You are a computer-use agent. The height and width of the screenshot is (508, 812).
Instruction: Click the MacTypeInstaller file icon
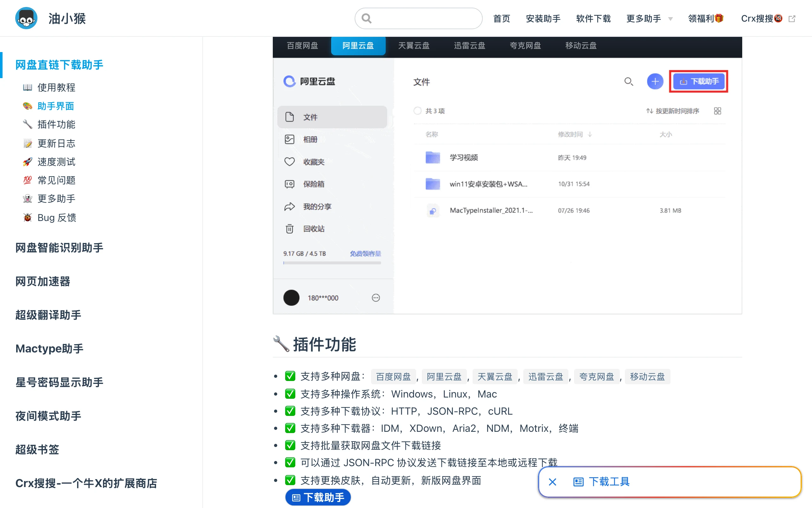433,211
